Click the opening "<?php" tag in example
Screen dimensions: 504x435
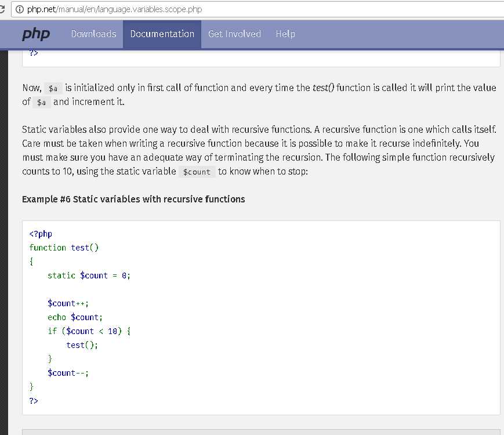click(41, 234)
